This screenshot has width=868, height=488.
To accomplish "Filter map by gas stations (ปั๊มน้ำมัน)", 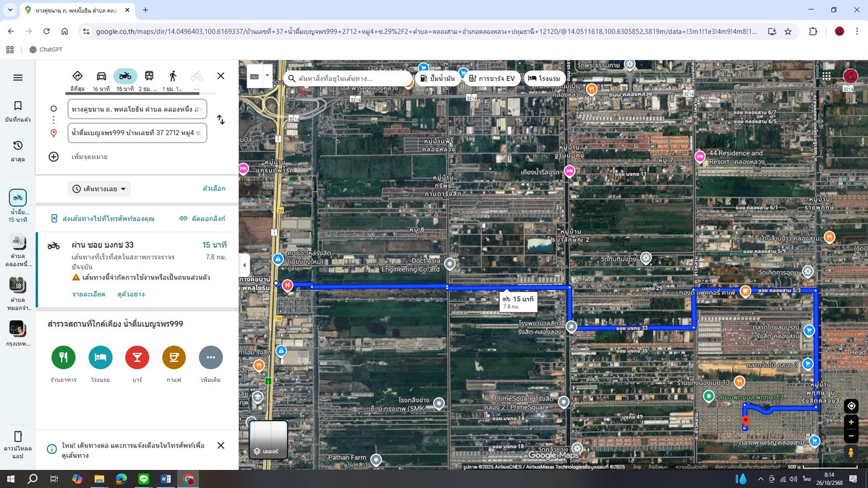I will click(x=438, y=78).
